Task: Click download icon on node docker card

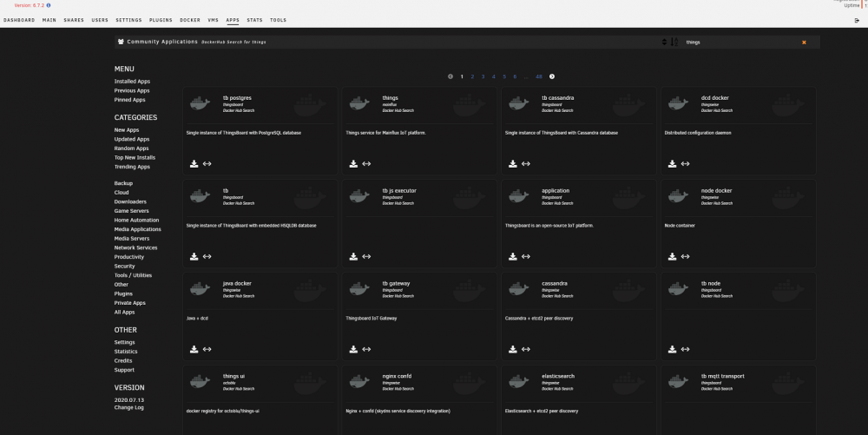Action: pyautogui.click(x=672, y=256)
